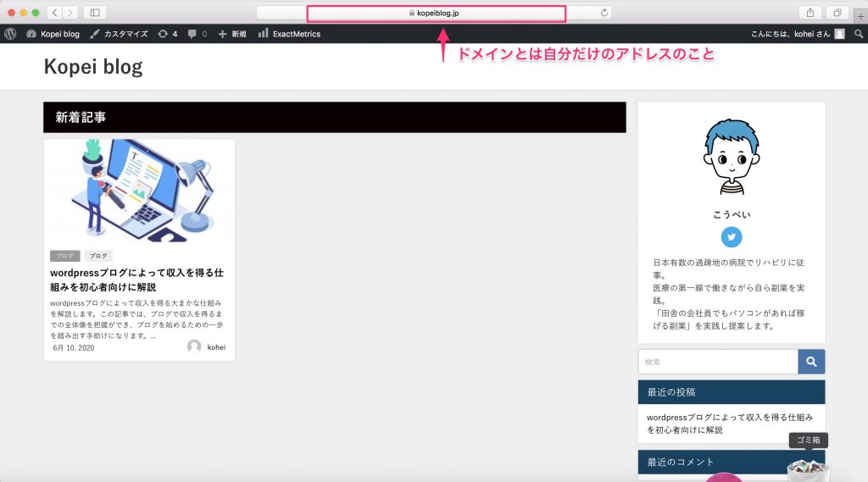Click the WordPress logo in admin bar

click(x=10, y=34)
